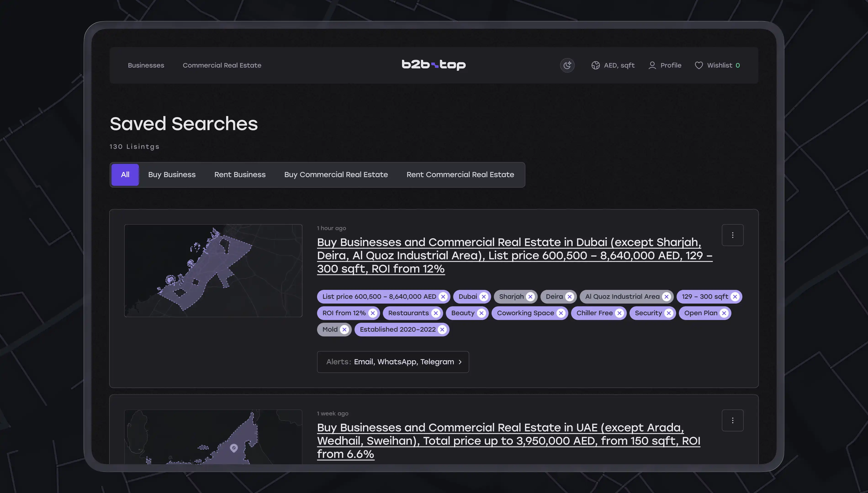Remove the 129 – 300 sqft tag

coord(735,297)
